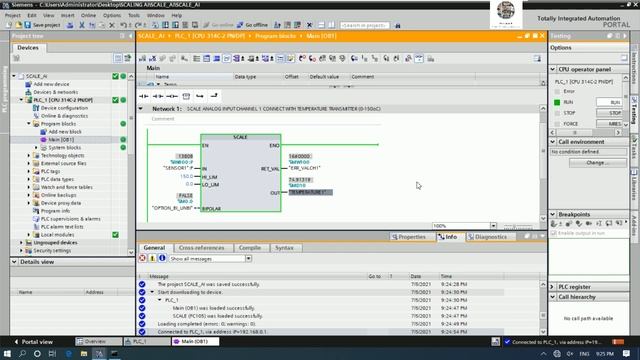Click the message list vertical scrollbar
The image size is (640, 360).
543,308
